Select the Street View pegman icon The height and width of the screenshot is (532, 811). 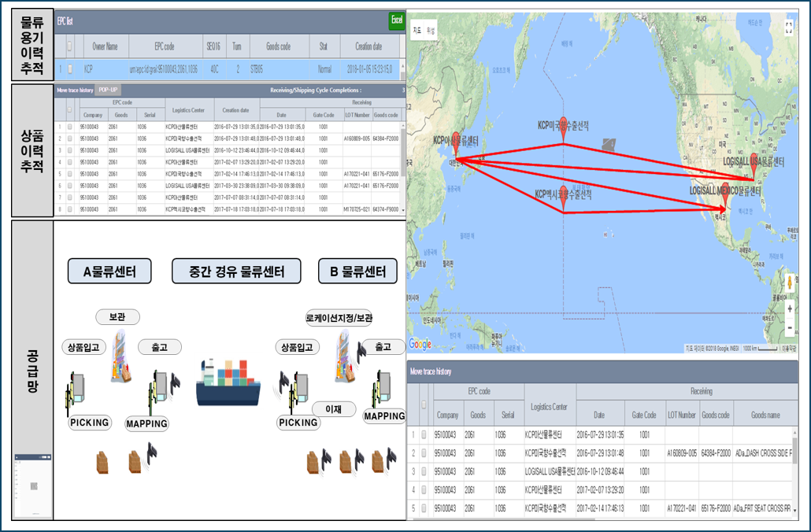pos(790,283)
